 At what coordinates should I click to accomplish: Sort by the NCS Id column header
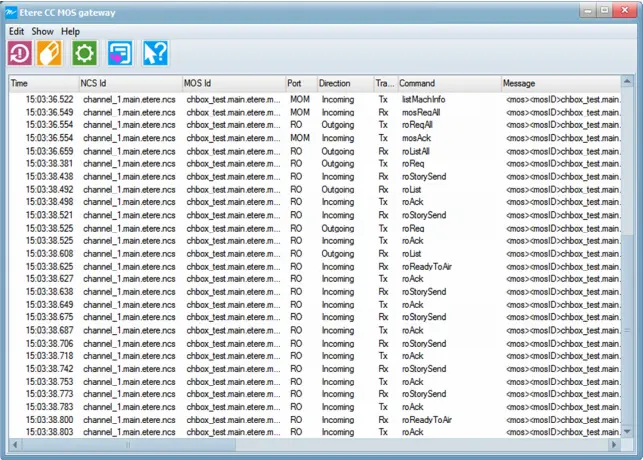coord(129,83)
